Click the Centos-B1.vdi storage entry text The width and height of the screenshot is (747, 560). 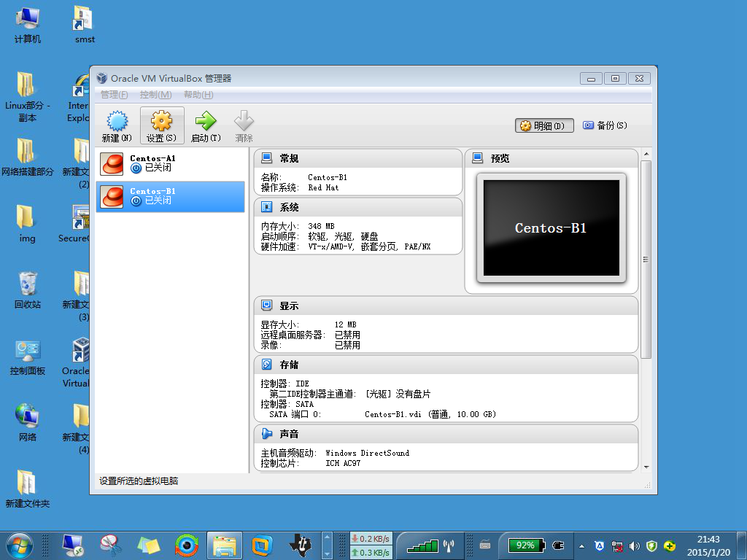tap(430, 414)
